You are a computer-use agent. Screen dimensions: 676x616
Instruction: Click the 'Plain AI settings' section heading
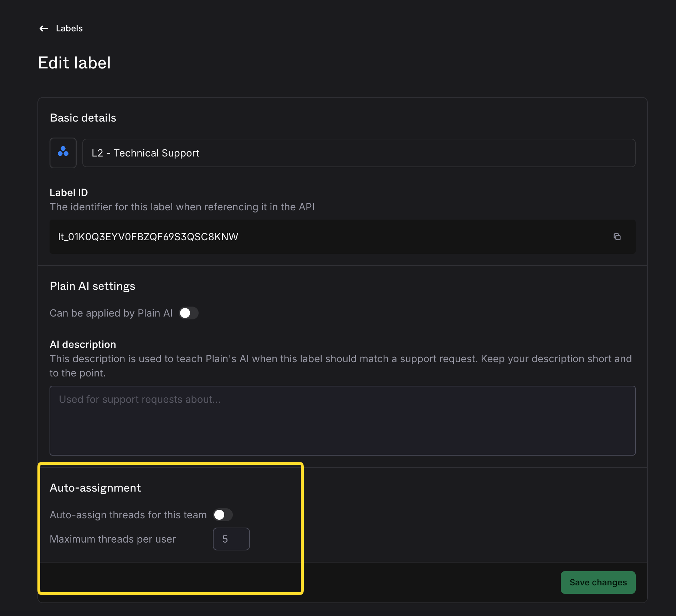(x=92, y=286)
